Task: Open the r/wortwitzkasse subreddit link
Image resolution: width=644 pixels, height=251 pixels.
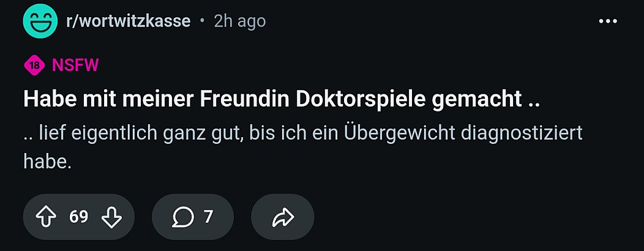Action: coord(128,21)
